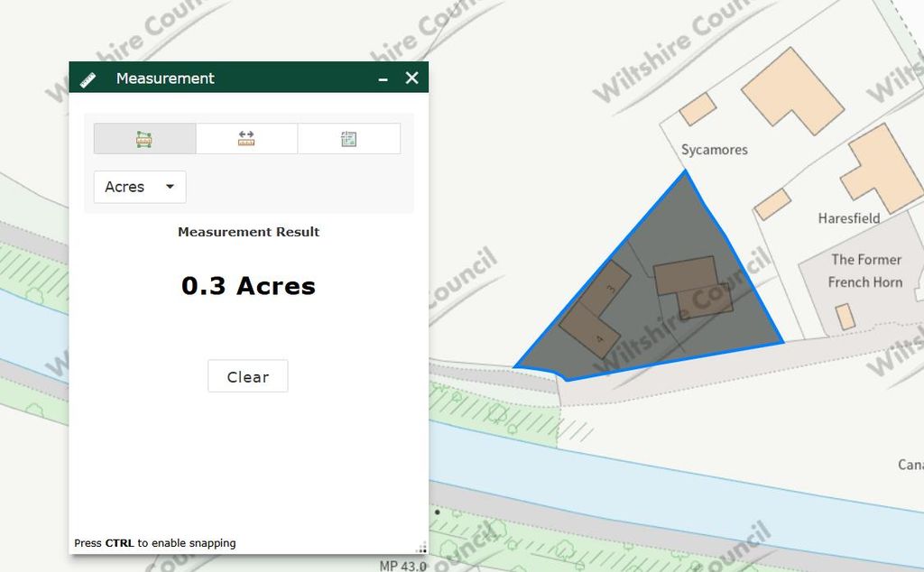The height and width of the screenshot is (572, 924).
Task: Click the Haresfield map label
Action: point(848,218)
